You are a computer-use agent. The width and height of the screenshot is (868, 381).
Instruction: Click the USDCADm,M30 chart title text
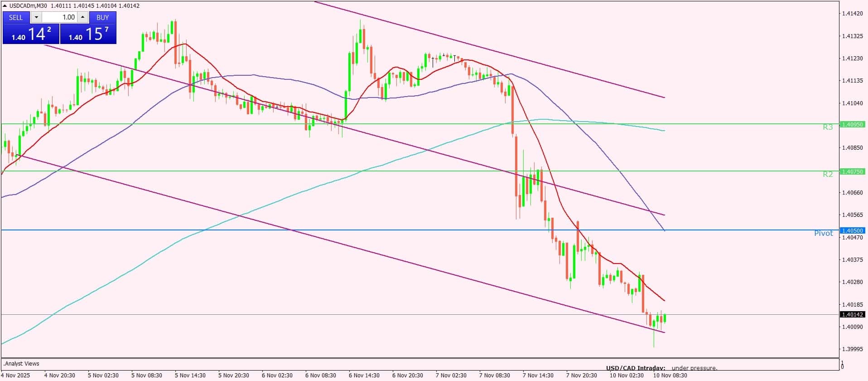[x=28, y=6]
